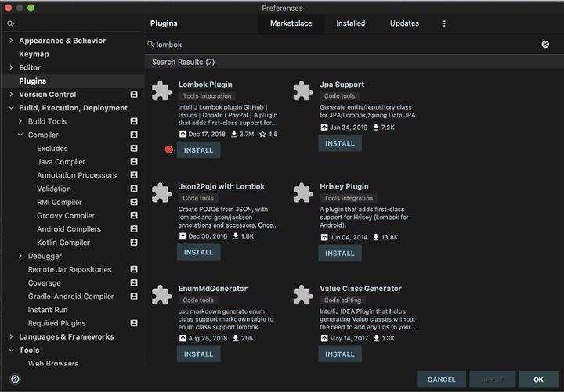
Task: Click the Lombok Plugin puzzle icon
Action: (x=161, y=91)
